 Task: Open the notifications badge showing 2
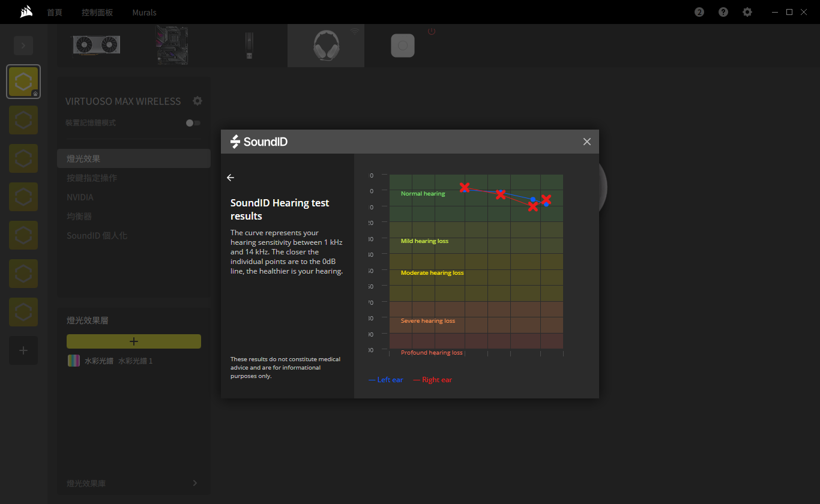pos(699,12)
